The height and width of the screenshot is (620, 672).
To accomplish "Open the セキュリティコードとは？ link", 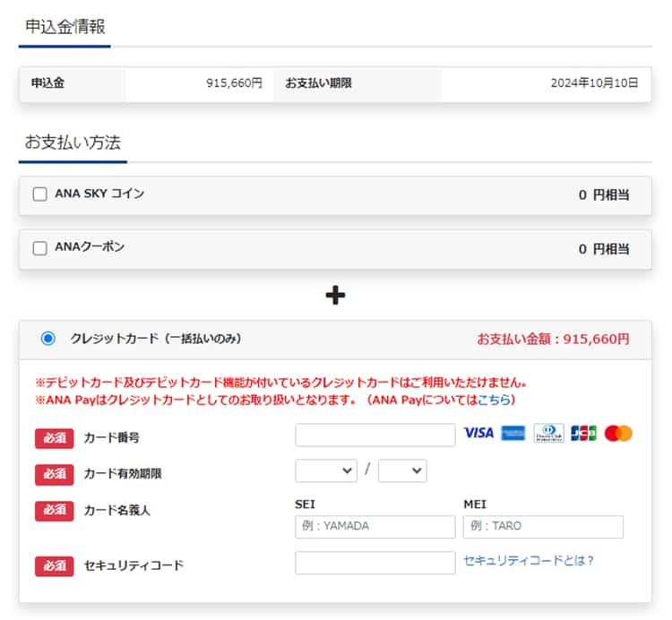I will tap(529, 561).
